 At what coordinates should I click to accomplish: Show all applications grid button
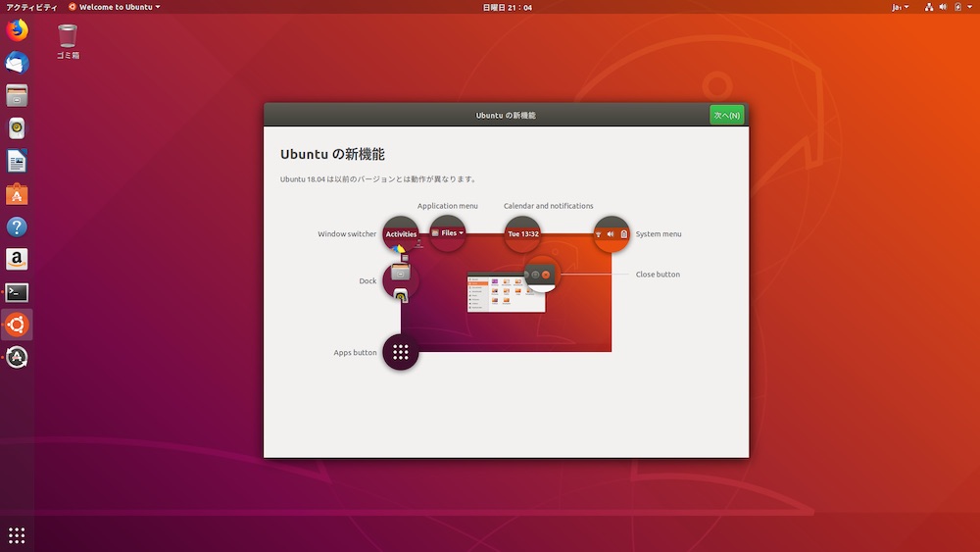click(x=17, y=535)
